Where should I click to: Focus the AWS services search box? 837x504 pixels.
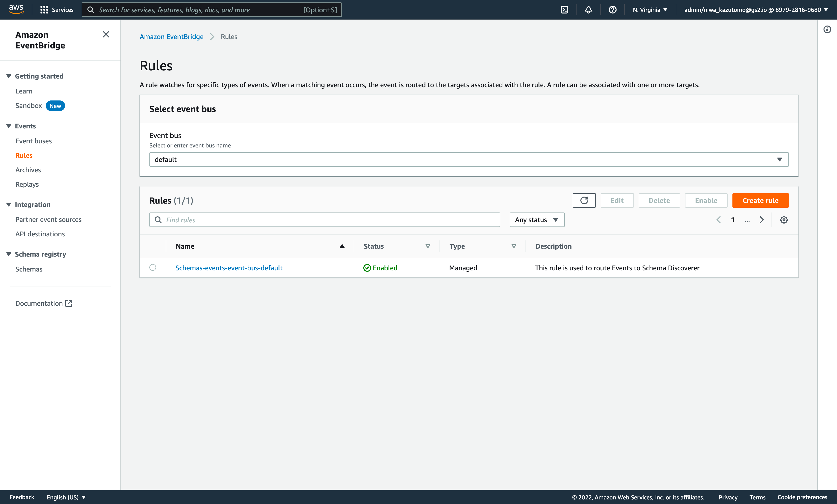tap(212, 10)
